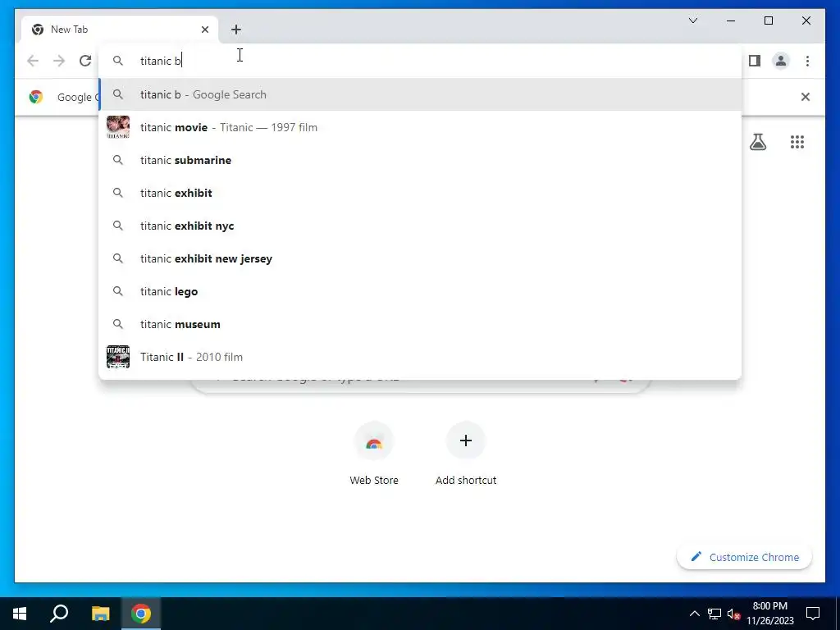The image size is (840, 630).
Task: Select 'titanic exhibit new jersey' suggestion
Action: (x=421, y=258)
